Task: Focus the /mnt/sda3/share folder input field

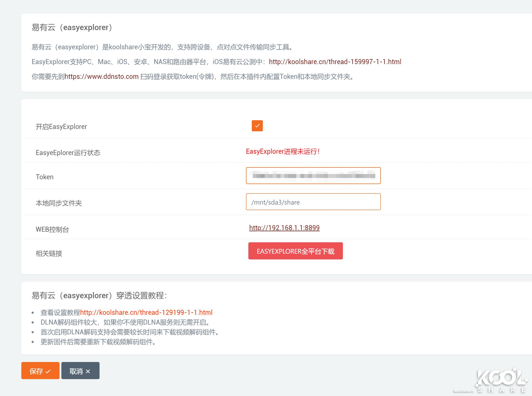Action: [313, 202]
